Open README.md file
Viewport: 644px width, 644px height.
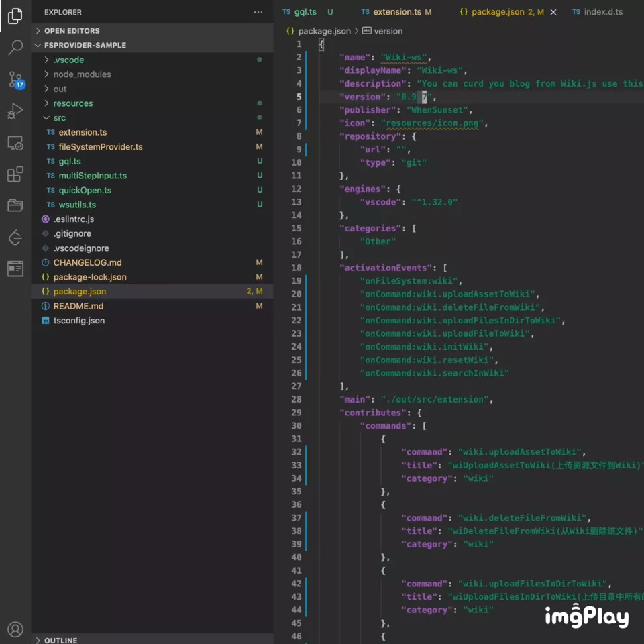pyautogui.click(x=152, y=306)
